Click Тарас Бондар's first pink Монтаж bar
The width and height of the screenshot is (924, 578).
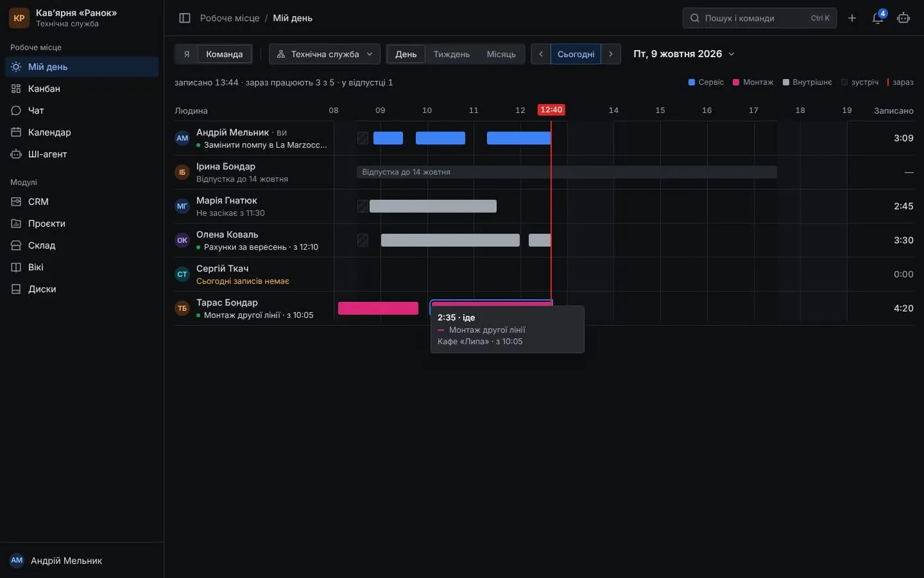[378, 308]
